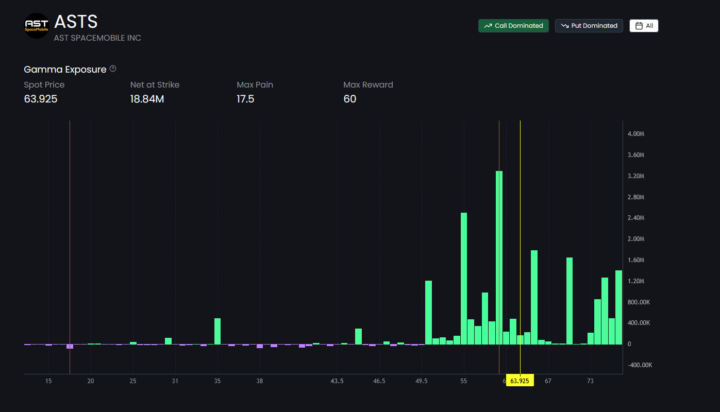
Task: Open the Gamma Exposure help icon
Action: (x=113, y=69)
